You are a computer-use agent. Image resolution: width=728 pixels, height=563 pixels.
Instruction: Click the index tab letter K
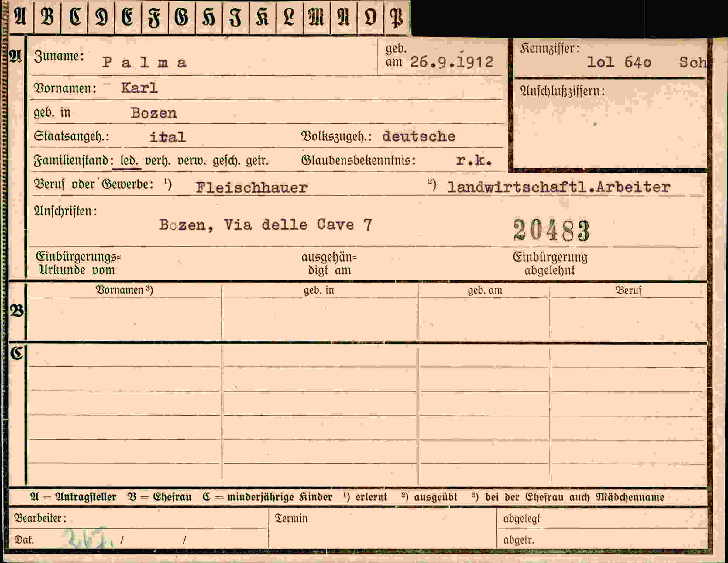(x=262, y=17)
